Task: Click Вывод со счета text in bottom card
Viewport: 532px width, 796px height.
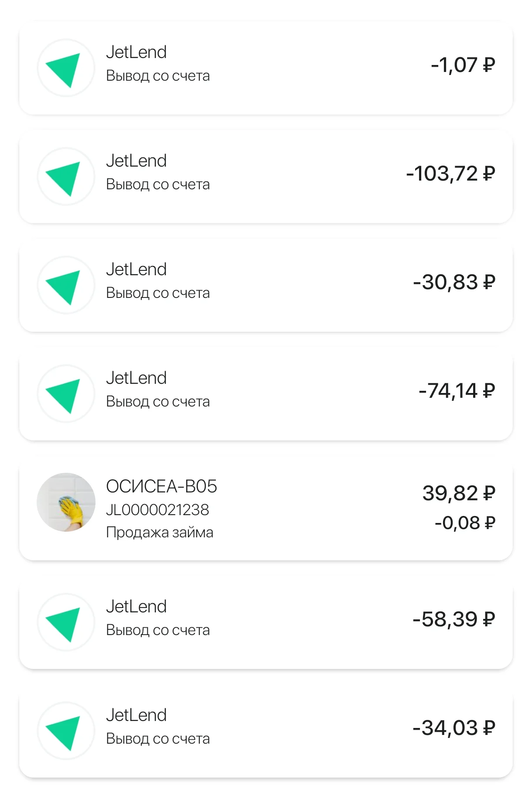Action: point(158,739)
